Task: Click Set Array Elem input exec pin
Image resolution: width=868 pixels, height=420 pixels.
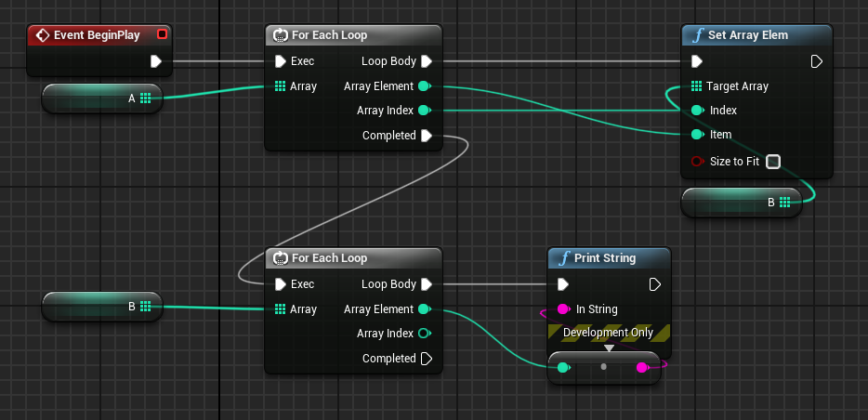Action: pos(697,61)
